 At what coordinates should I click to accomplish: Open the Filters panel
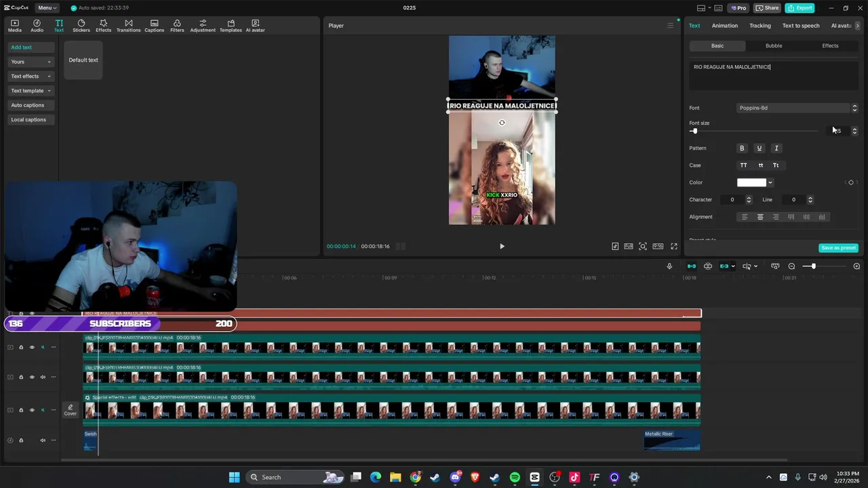click(177, 26)
